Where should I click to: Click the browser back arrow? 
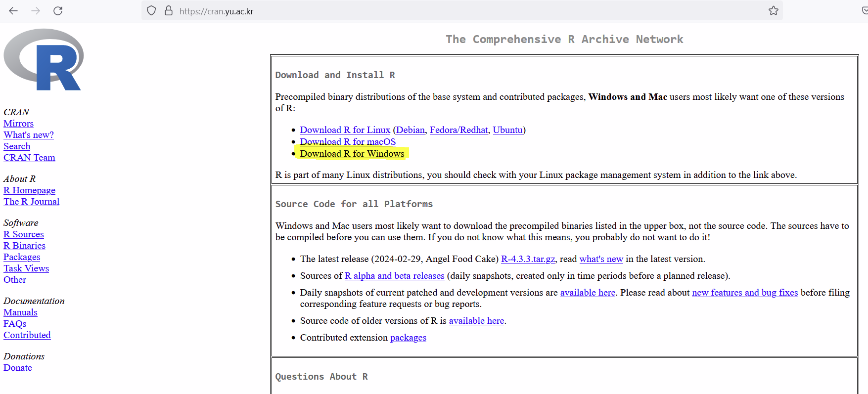(13, 11)
